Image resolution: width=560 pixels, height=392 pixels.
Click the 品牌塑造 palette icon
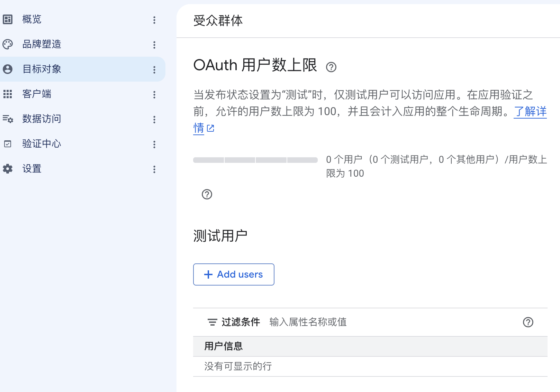pos(8,44)
